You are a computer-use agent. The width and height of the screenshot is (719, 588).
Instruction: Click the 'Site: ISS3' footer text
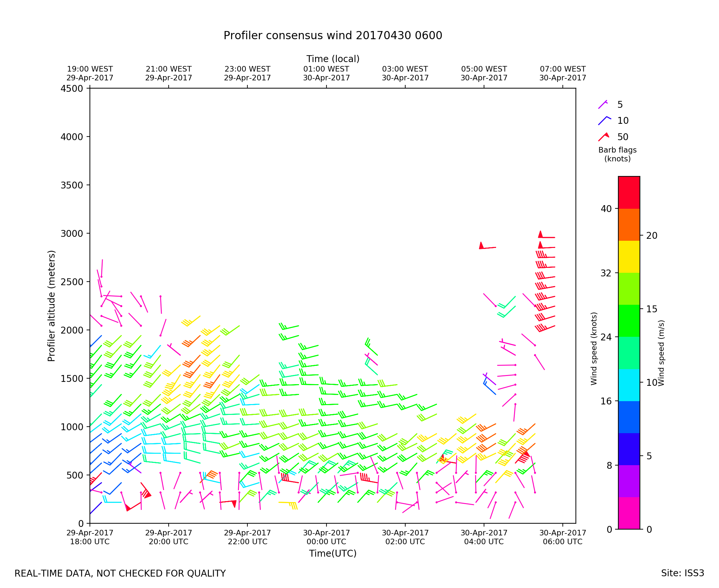(x=682, y=573)
